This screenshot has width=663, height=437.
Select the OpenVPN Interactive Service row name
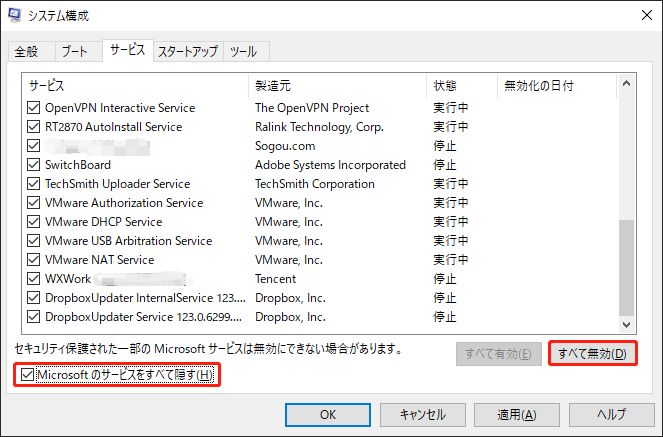(x=120, y=108)
